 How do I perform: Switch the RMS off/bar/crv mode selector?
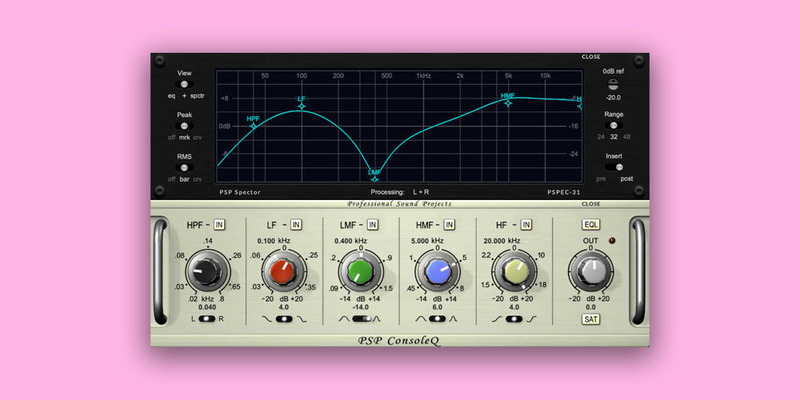[184, 168]
